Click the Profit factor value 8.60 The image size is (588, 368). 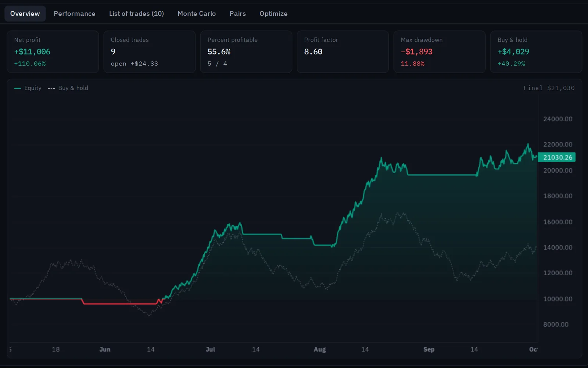click(313, 52)
